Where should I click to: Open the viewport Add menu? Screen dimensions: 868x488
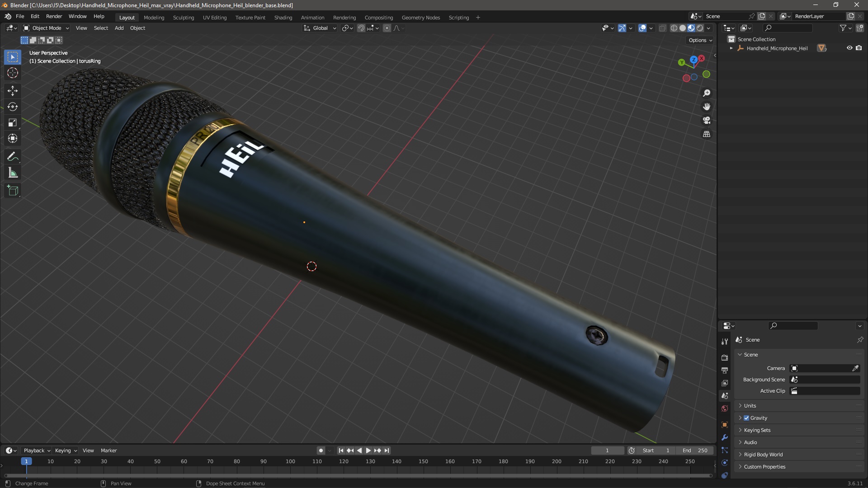coord(119,28)
